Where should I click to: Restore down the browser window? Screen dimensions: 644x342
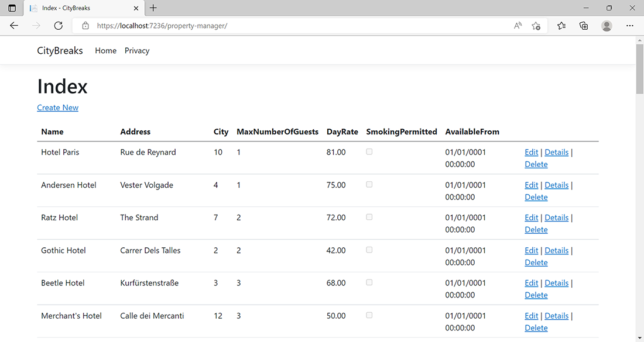(609, 8)
